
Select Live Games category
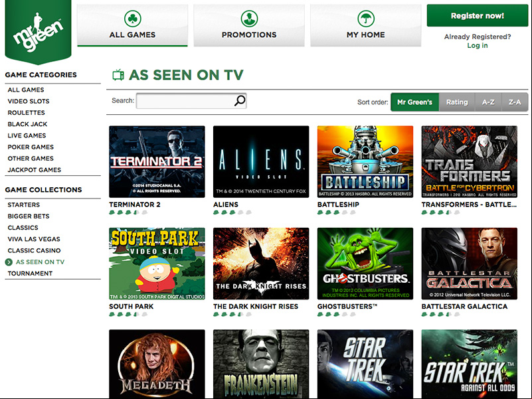(x=27, y=135)
